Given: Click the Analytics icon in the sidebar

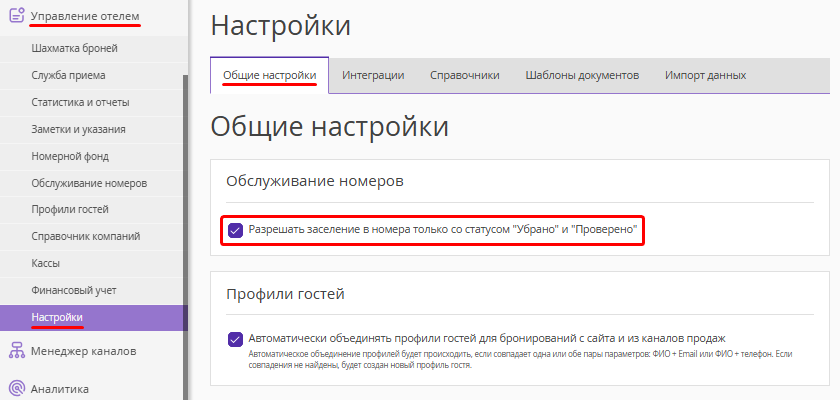Looking at the screenshot, I should 17,388.
